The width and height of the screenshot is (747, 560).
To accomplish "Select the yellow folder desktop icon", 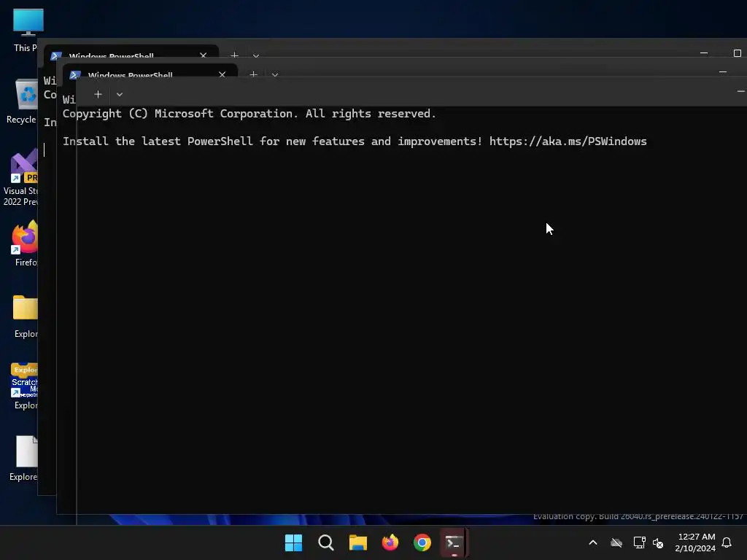I will pyautogui.click(x=26, y=316).
